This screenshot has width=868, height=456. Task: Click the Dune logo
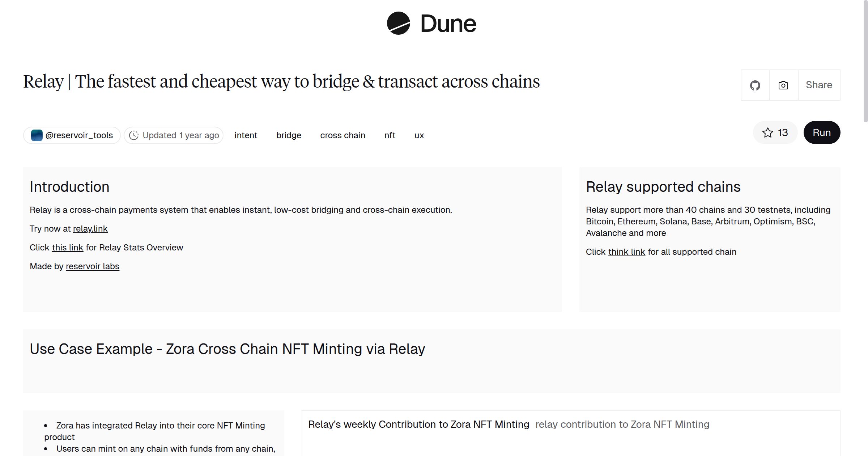(431, 24)
